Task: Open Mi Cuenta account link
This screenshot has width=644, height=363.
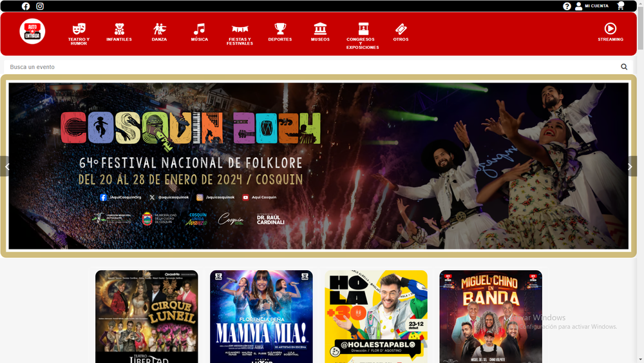Action: (592, 6)
